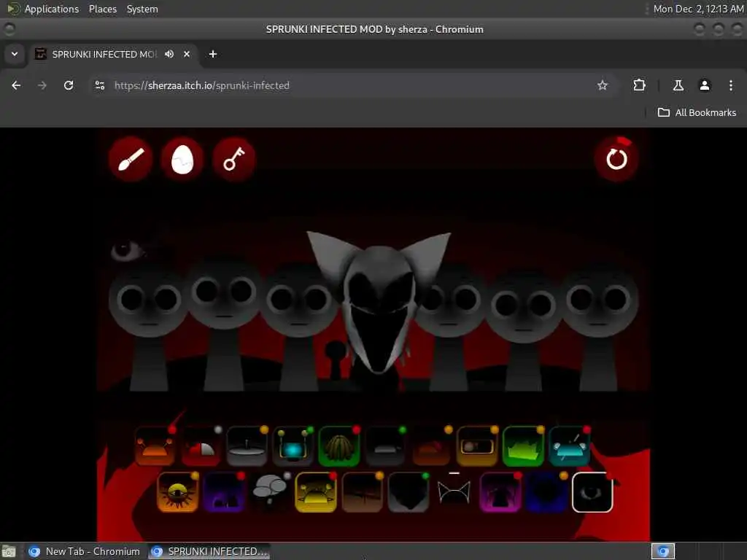Select the cyan screen with antennas icon
747x560 pixels.
(293, 446)
